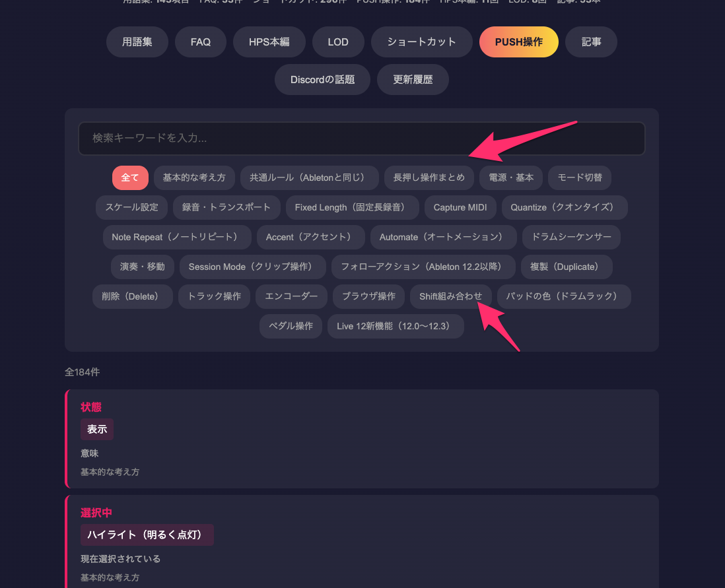Select the ショートカット tab
This screenshot has height=588, width=725.
422,42
